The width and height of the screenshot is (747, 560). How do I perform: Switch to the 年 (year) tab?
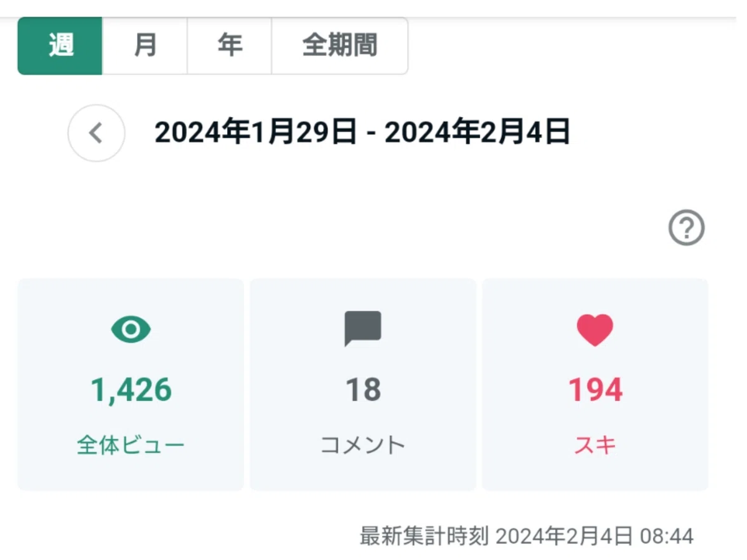pos(230,46)
